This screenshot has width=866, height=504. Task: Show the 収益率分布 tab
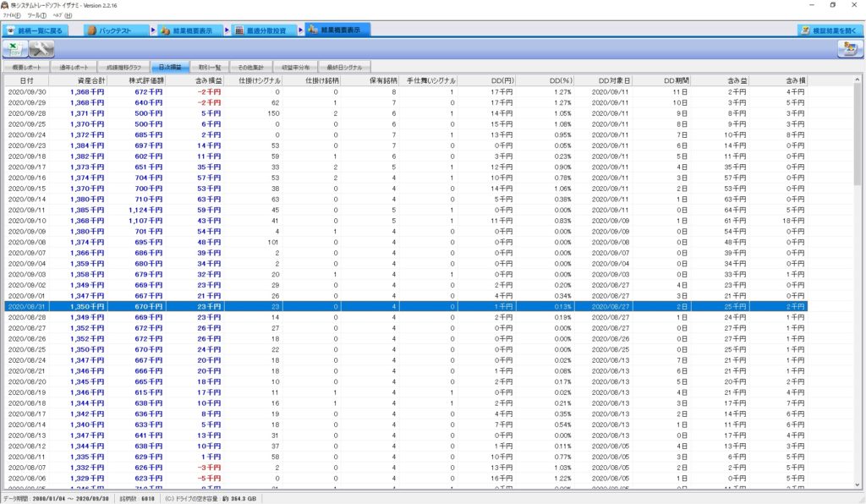[293, 66]
